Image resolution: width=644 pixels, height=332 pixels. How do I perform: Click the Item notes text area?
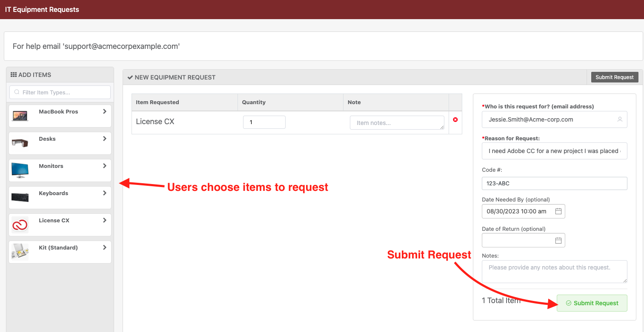[397, 122]
